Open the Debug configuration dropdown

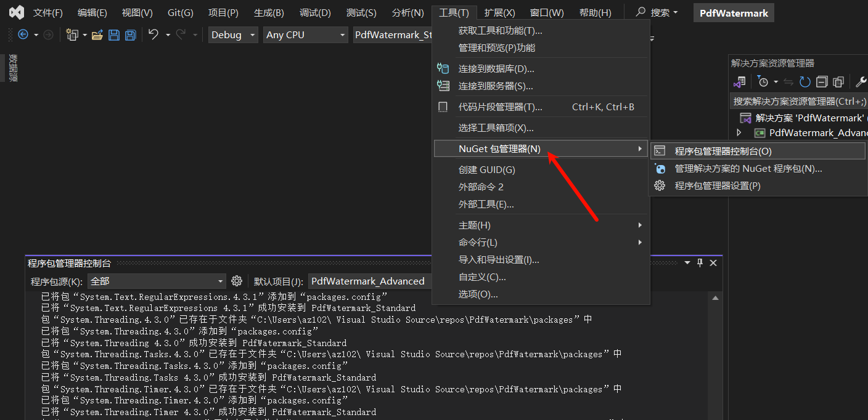point(233,35)
